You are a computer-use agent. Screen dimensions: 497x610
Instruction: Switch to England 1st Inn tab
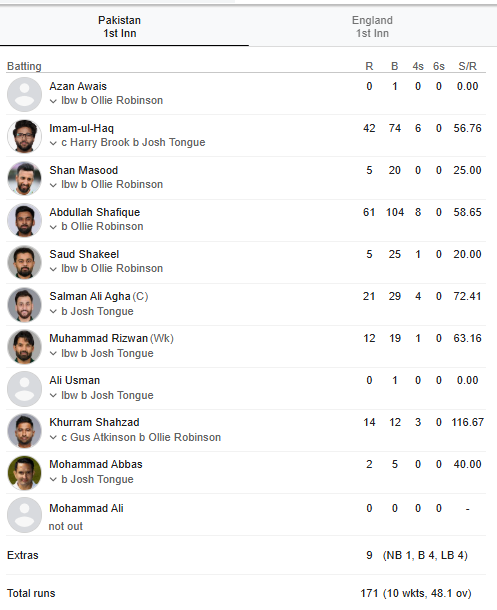(x=373, y=26)
